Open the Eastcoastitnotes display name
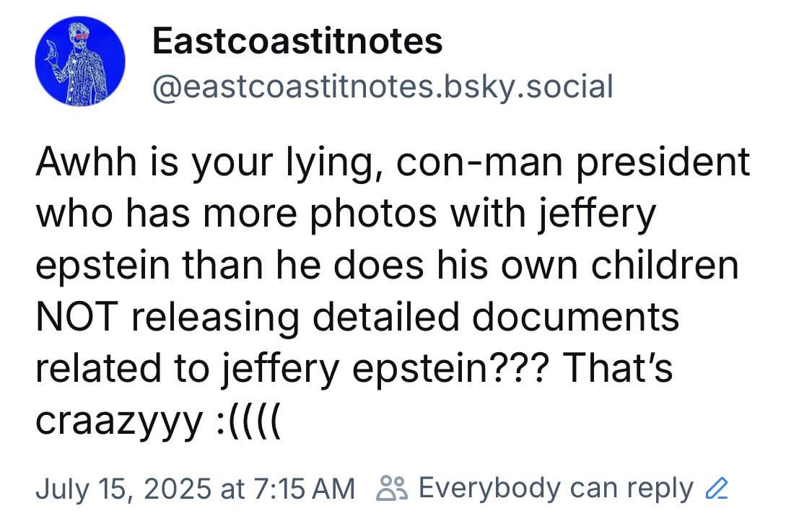This screenshot has width=812, height=524. pyautogui.click(x=297, y=41)
